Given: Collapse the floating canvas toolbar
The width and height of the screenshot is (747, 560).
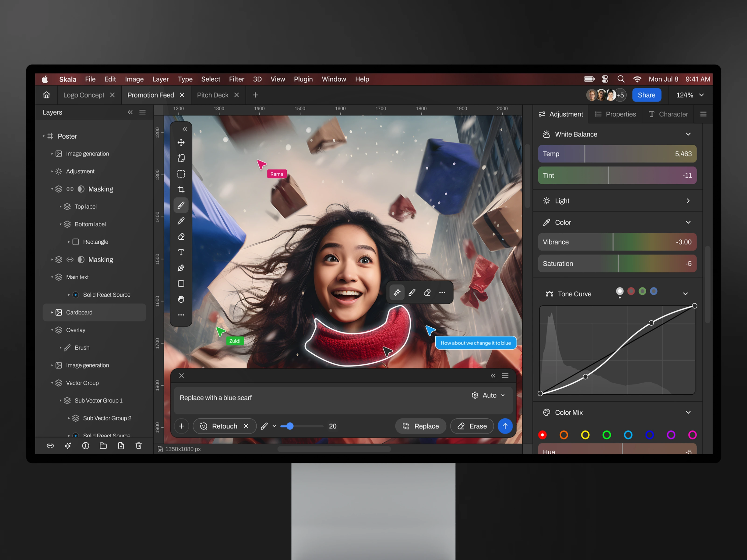Looking at the screenshot, I should 185,129.
